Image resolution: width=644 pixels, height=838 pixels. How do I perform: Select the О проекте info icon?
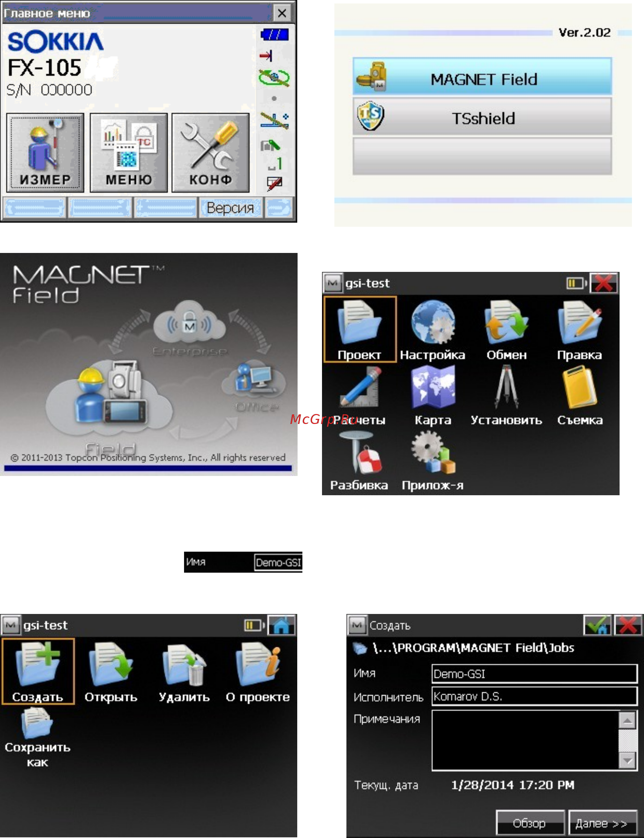coord(258,672)
